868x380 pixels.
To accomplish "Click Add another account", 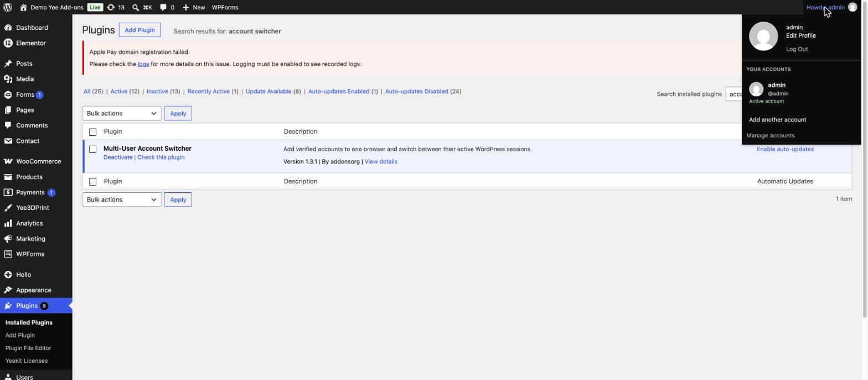I will (x=777, y=120).
